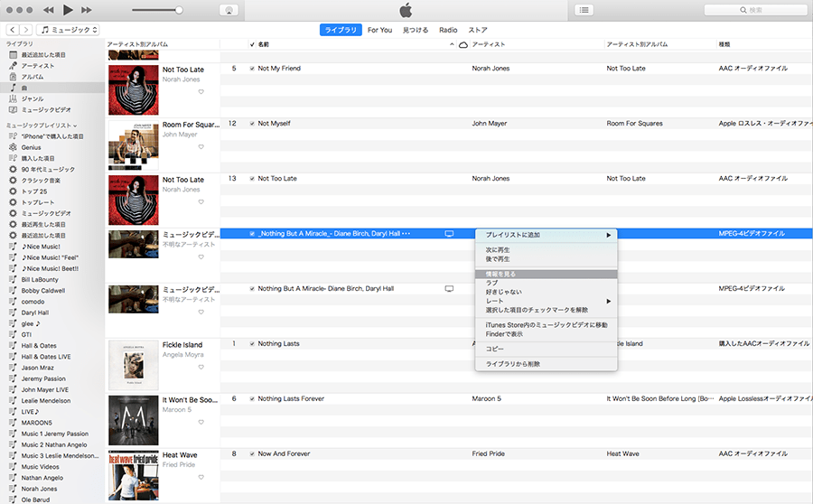Viewport: 813px width, 504px height.
Task: Click Room For Squares album artwork
Action: [x=134, y=145]
